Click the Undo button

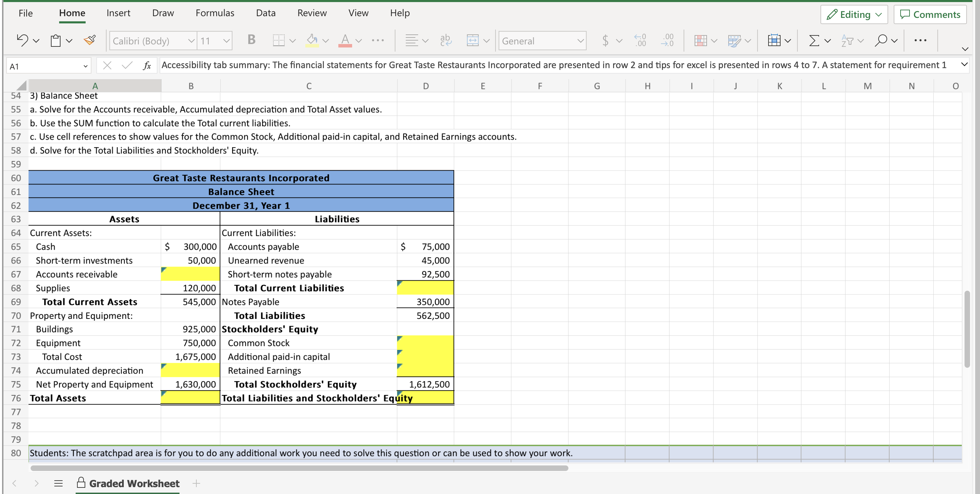22,40
